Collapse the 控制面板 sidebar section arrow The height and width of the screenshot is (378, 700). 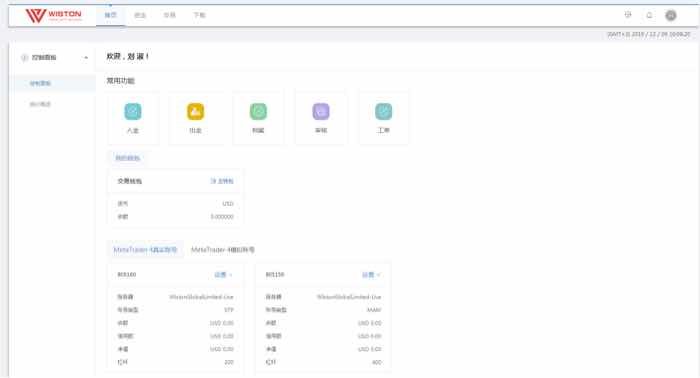(x=86, y=58)
